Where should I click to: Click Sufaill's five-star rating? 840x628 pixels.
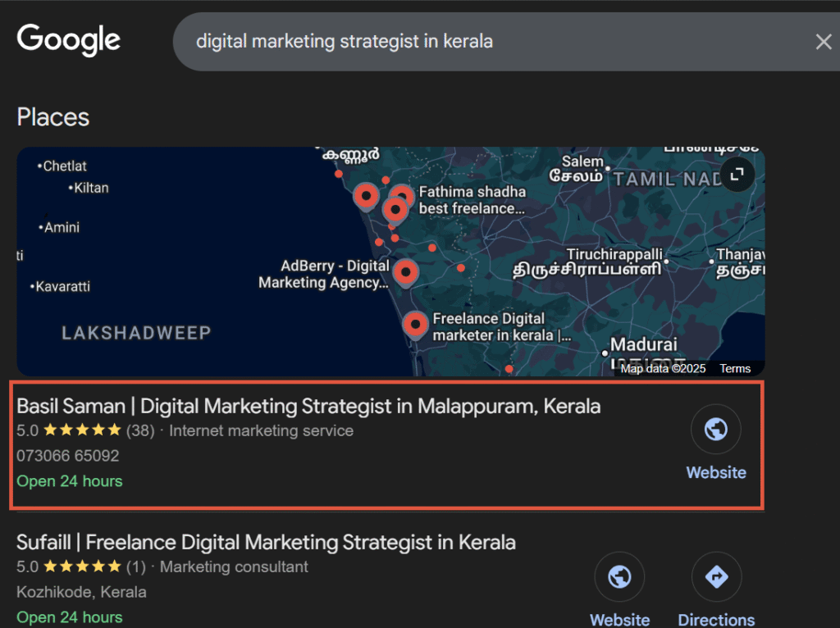point(81,567)
